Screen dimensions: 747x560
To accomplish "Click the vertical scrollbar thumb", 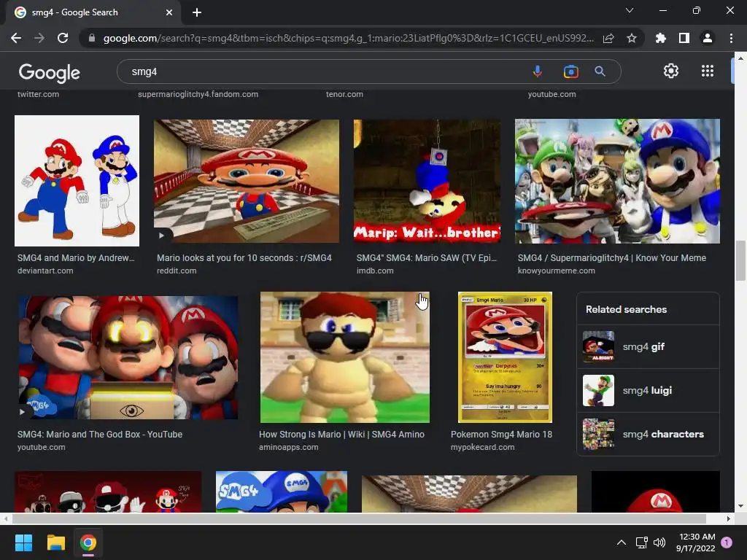I will click(740, 261).
